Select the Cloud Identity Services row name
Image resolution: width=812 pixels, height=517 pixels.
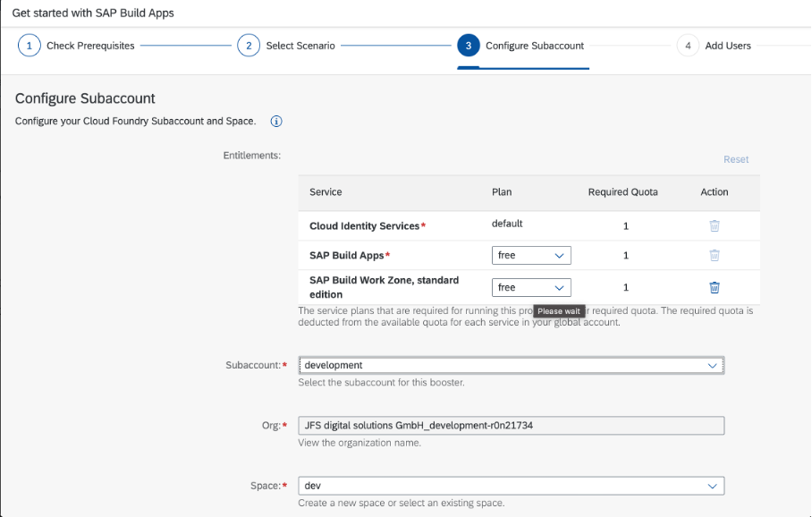coord(364,226)
